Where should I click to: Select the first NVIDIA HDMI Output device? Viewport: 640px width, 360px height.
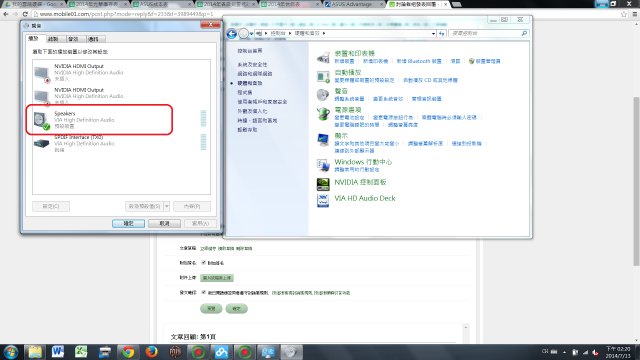[121, 73]
